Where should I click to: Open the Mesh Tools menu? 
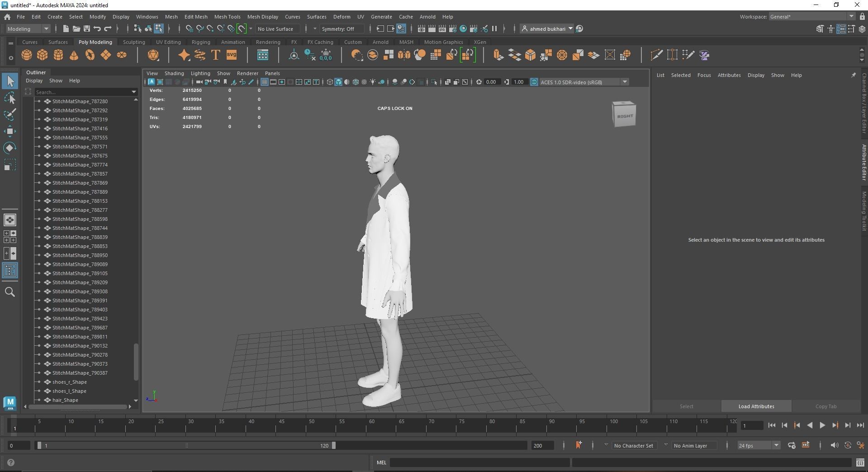coord(227,17)
